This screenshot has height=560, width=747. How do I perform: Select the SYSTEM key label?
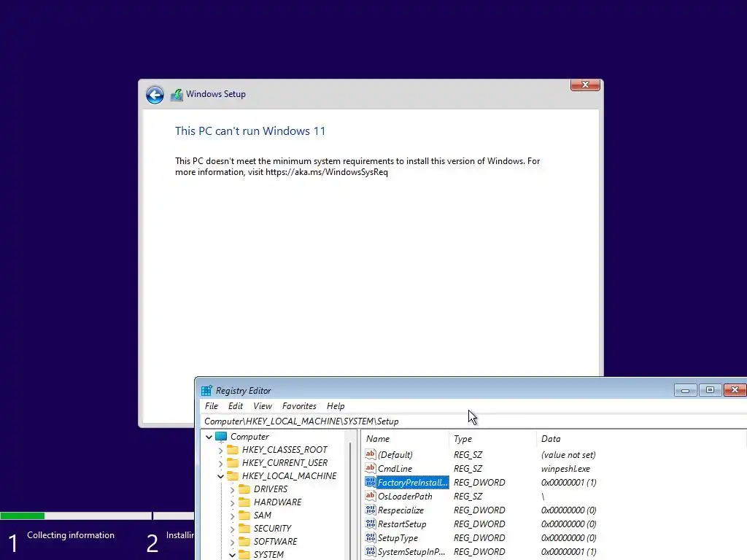click(x=268, y=555)
